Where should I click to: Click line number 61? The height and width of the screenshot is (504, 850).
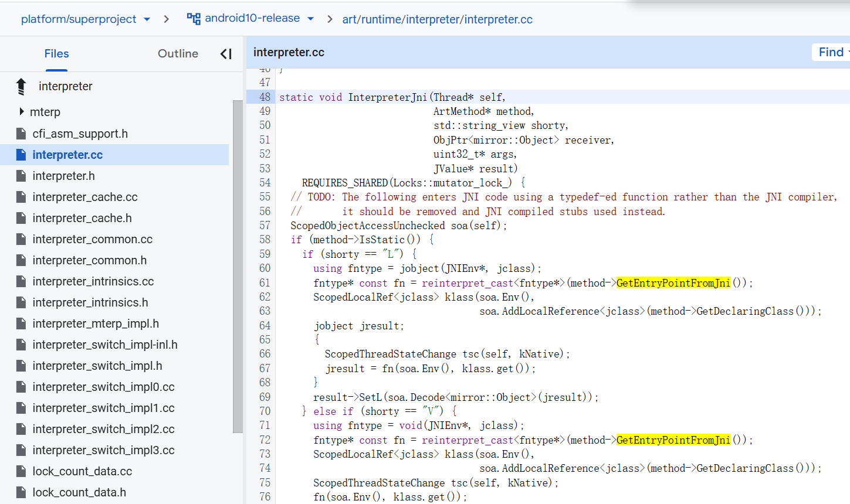click(x=265, y=282)
